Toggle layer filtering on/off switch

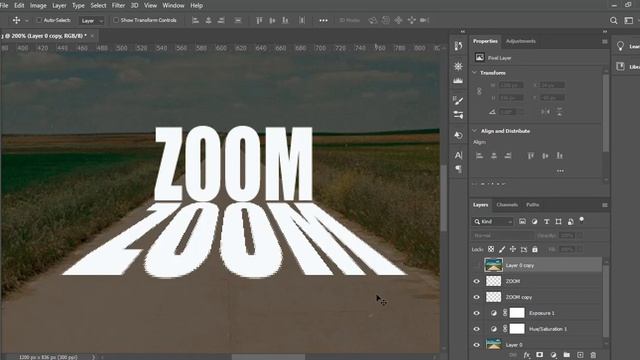(x=582, y=220)
